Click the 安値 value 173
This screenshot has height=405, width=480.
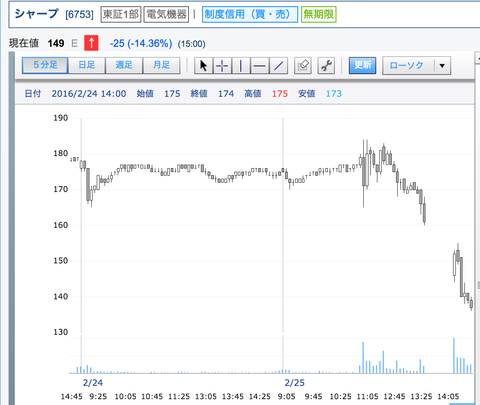point(334,94)
